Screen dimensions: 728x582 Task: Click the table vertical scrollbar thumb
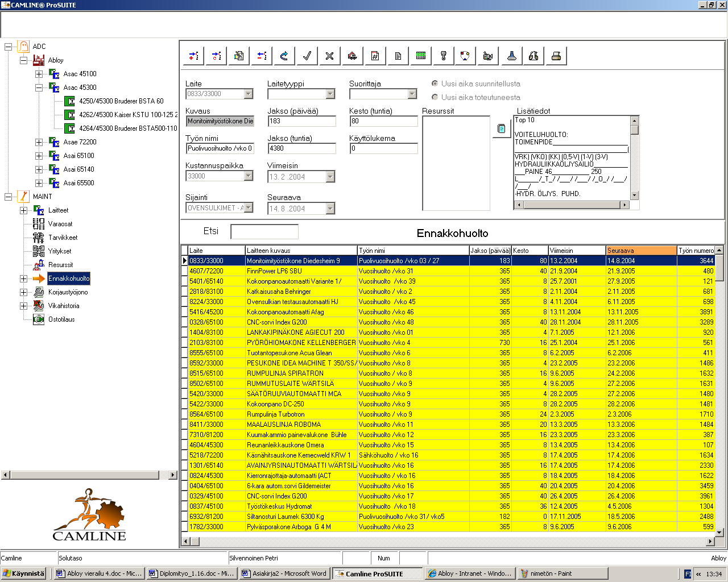click(x=719, y=268)
